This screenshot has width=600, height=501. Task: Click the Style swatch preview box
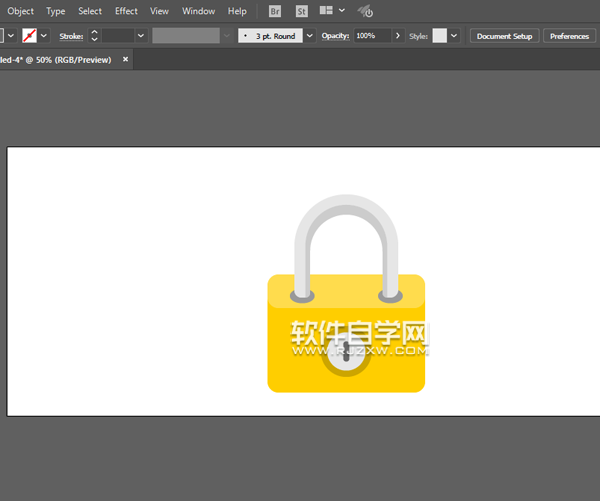pyautogui.click(x=439, y=36)
